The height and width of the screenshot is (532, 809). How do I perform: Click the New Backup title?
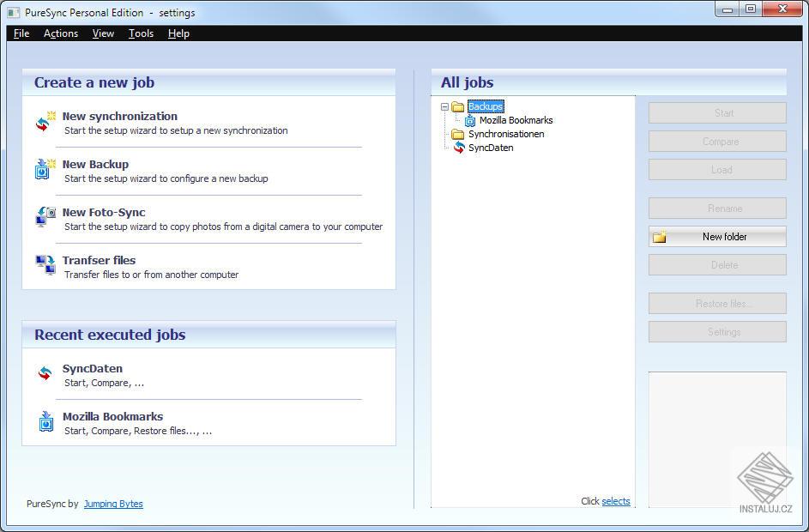pos(95,165)
